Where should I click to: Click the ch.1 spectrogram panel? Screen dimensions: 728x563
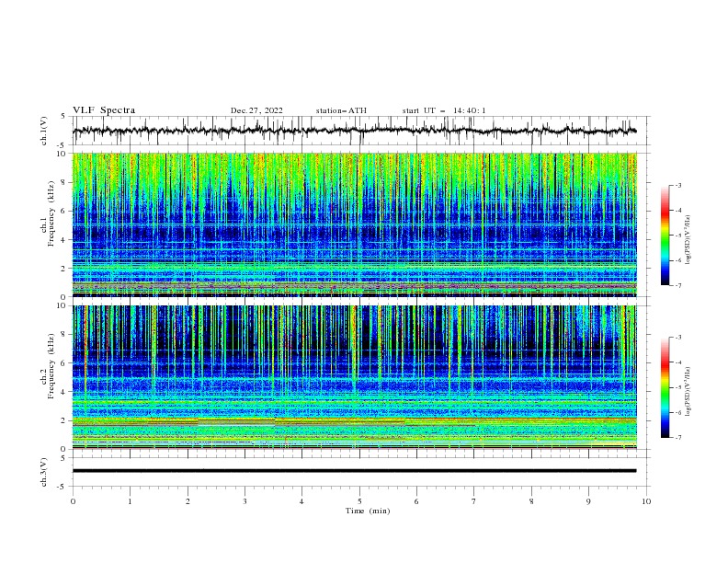tap(355, 224)
